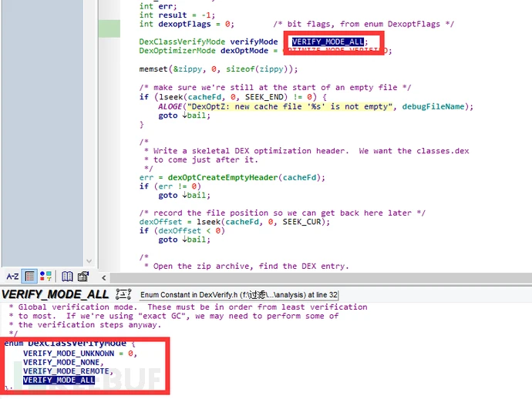Click 'goto bail' after the ALOGE line

click(x=184, y=116)
